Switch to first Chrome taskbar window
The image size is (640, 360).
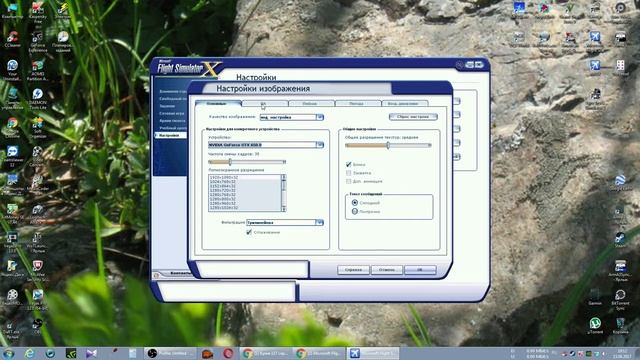pos(266,353)
